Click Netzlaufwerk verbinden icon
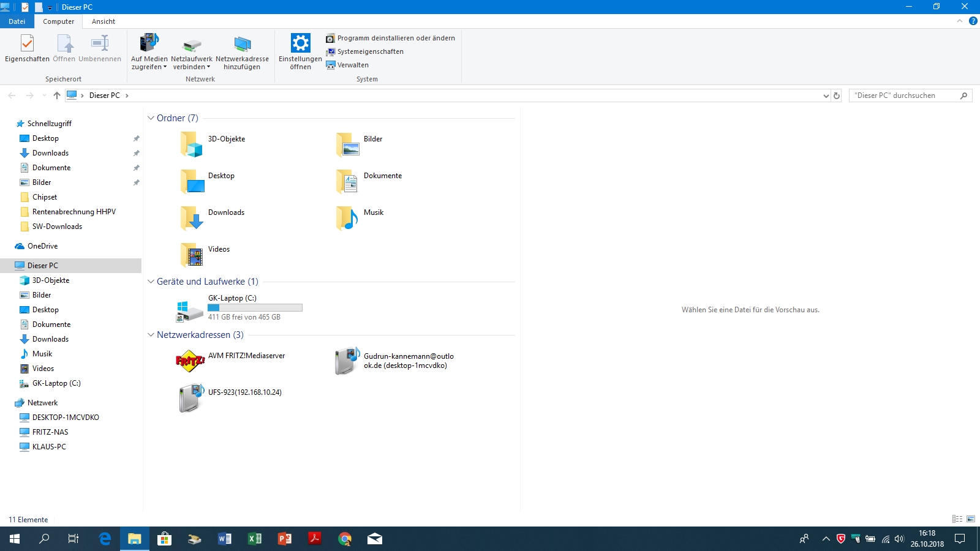The width and height of the screenshot is (980, 551). coord(192,45)
